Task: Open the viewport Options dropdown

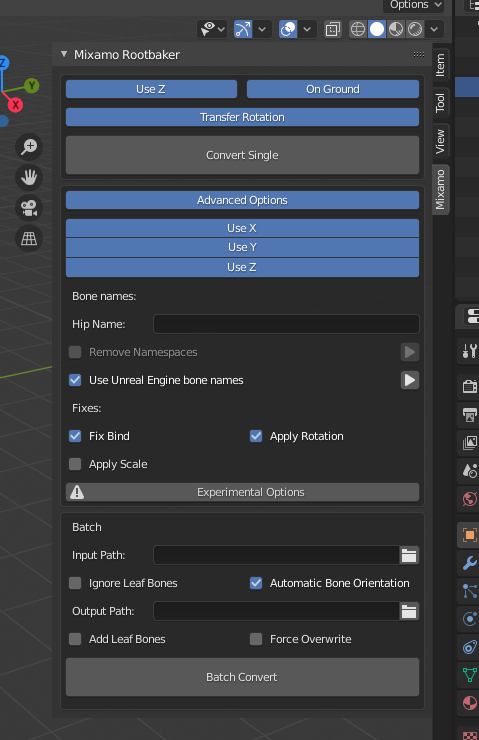Action: [414, 5]
